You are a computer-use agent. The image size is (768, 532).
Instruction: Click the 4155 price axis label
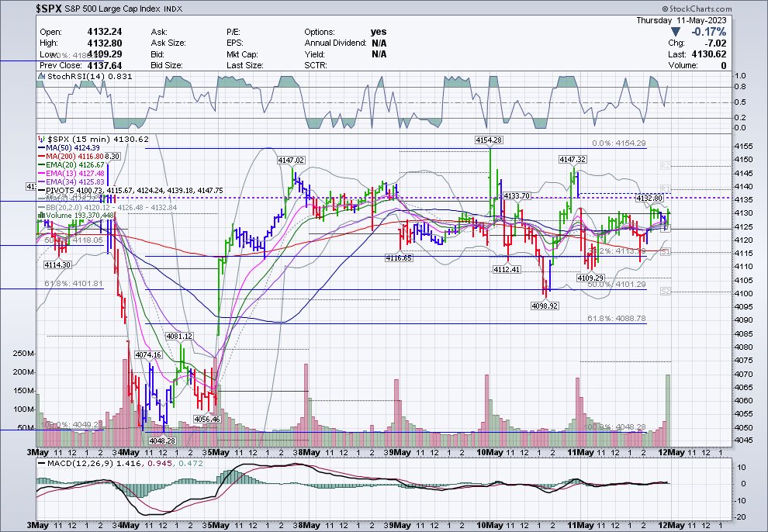click(x=743, y=147)
